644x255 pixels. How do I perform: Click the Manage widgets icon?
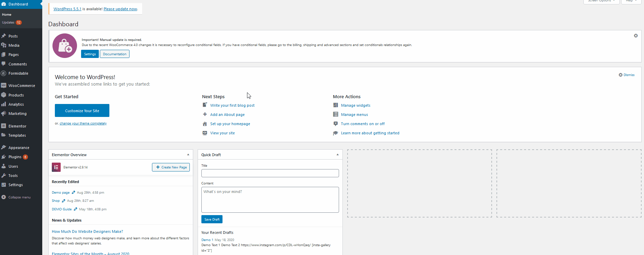336,105
